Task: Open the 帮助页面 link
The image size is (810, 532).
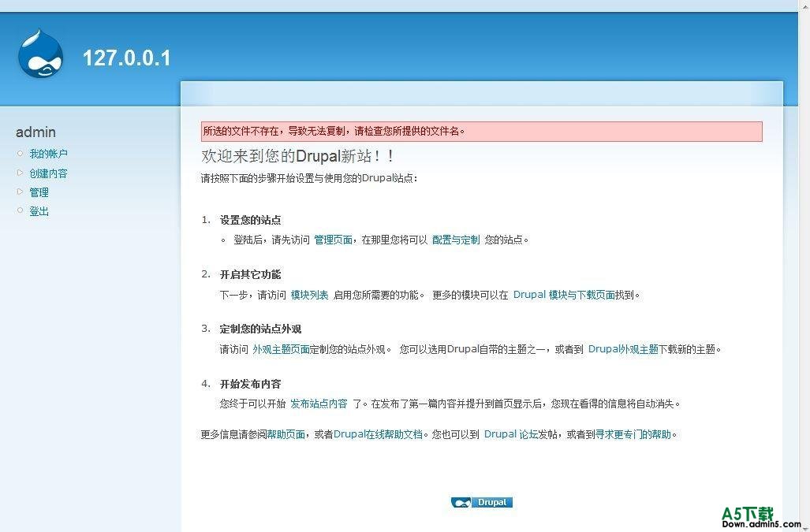Action: click(x=286, y=434)
